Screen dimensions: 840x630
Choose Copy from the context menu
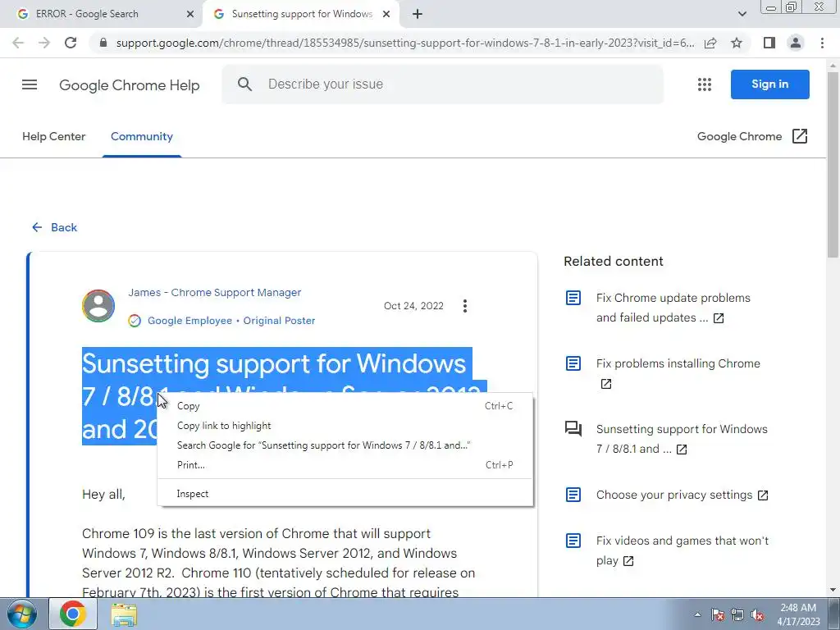pyautogui.click(x=345, y=406)
